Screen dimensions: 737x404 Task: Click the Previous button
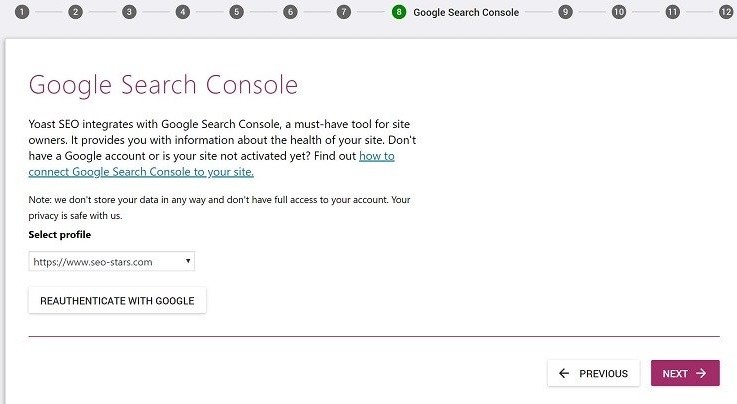593,373
